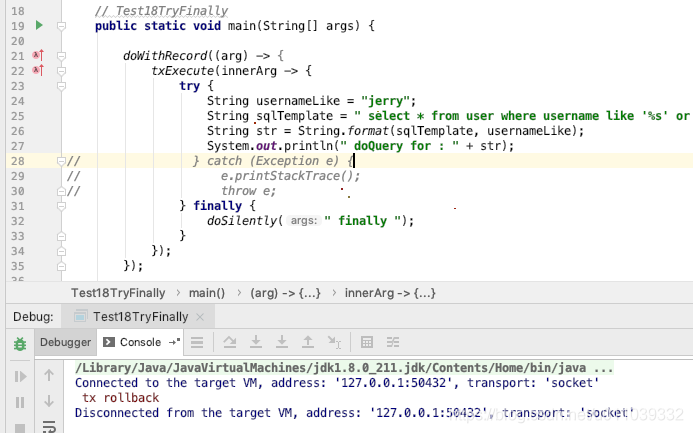Click line number 28 in gutter
The image size is (693, 433).
click(18, 161)
